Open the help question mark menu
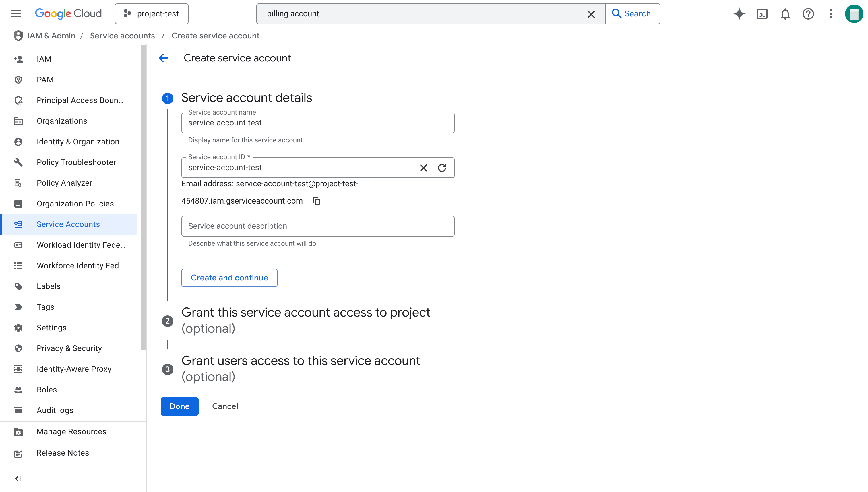 808,14
